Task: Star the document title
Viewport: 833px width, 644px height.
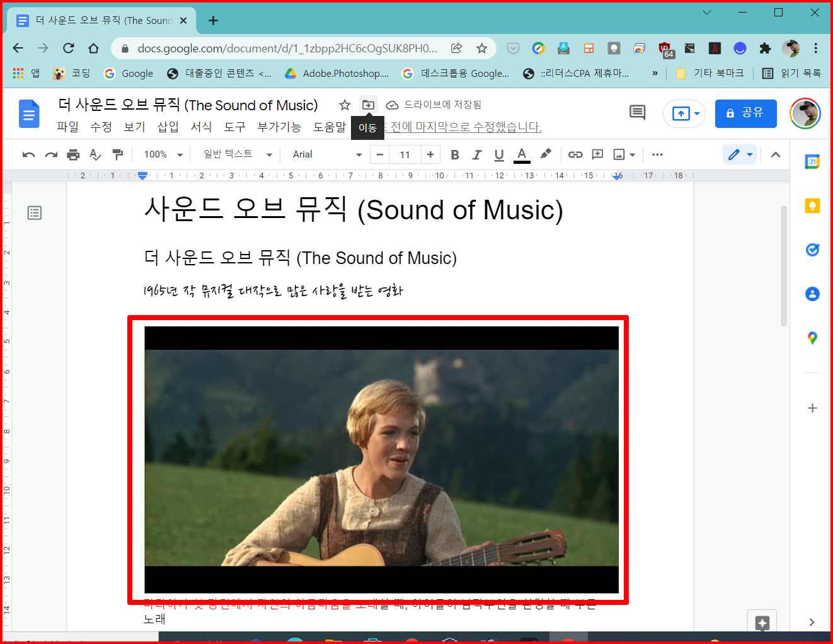Action: (345, 105)
